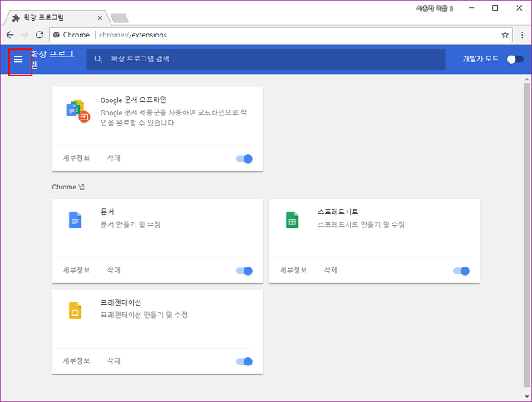
Task: Click 삭제 for 문서 app
Action: [114, 270]
